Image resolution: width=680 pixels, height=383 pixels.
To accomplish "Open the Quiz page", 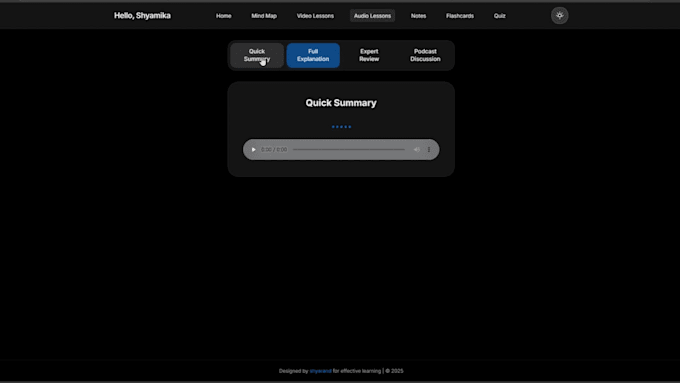I will [500, 16].
